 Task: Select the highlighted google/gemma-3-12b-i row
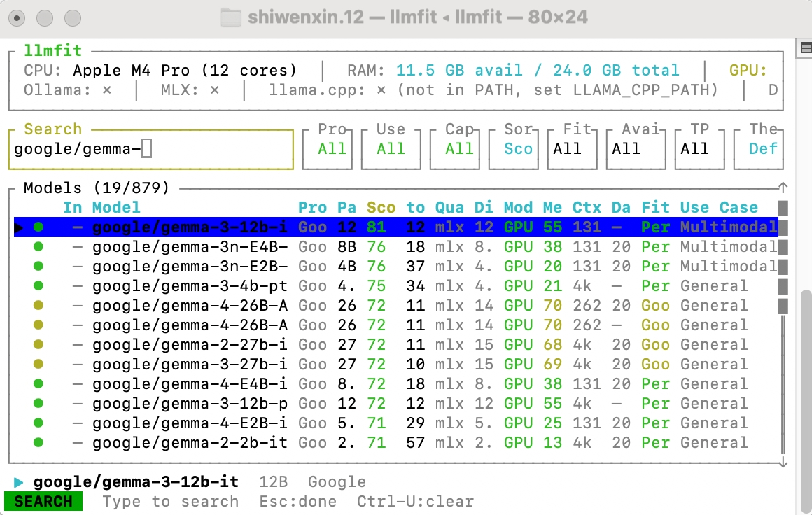(x=396, y=227)
